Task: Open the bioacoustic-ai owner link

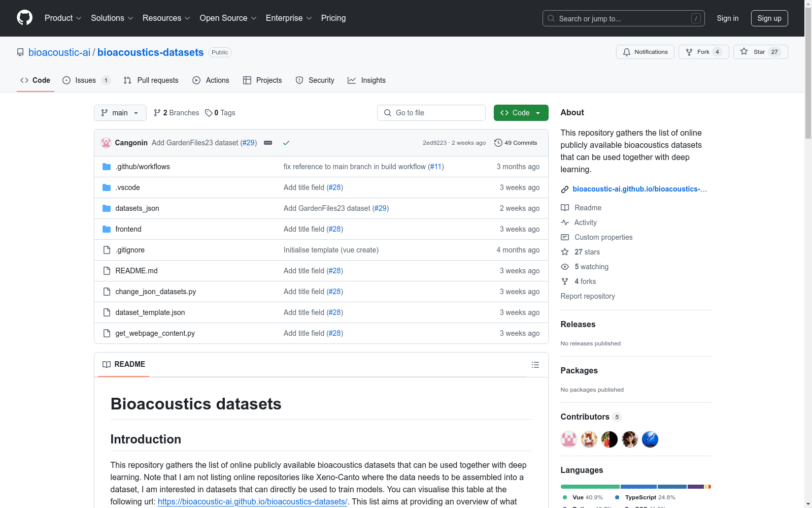Action: [59, 52]
